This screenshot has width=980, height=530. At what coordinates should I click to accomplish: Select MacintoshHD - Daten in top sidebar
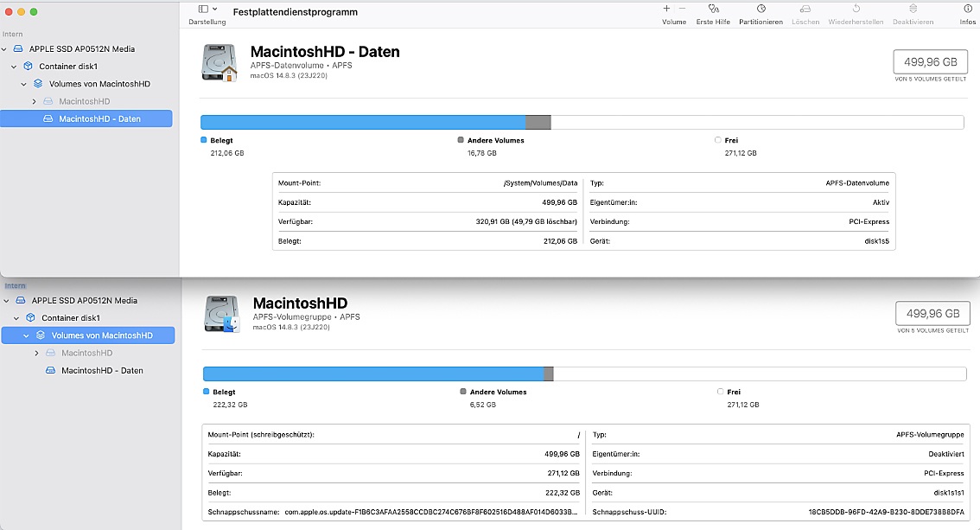tap(99, 119)
